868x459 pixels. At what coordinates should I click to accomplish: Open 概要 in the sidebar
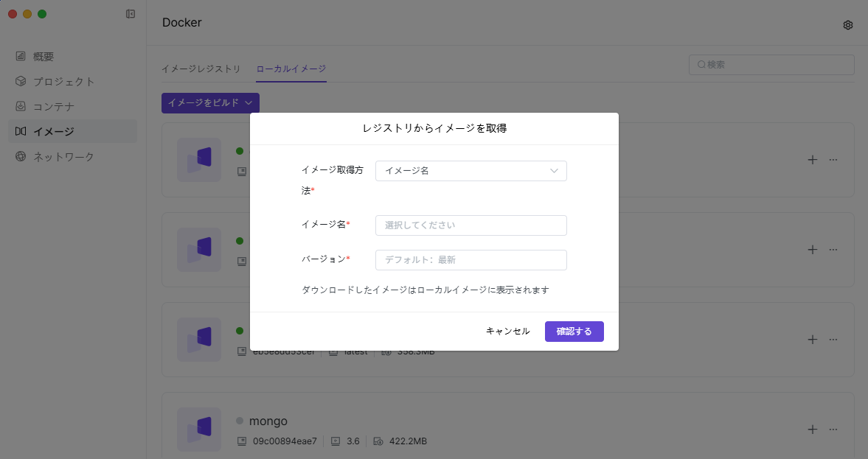point(44,57)
